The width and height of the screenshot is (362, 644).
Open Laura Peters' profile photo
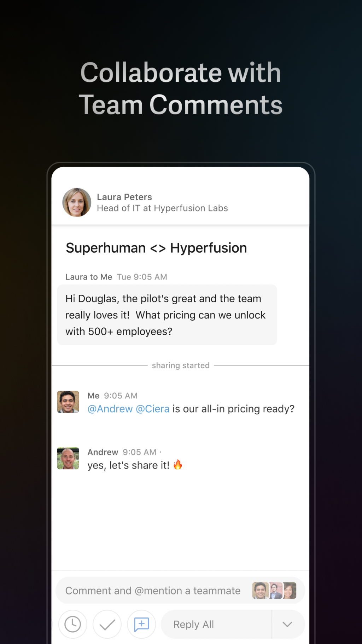pos(77,202)
